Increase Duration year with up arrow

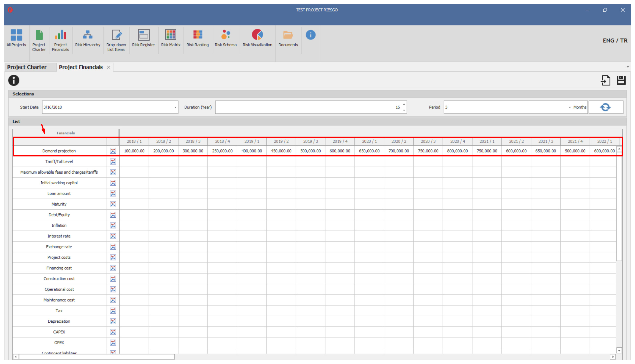[x=404, y=105]
